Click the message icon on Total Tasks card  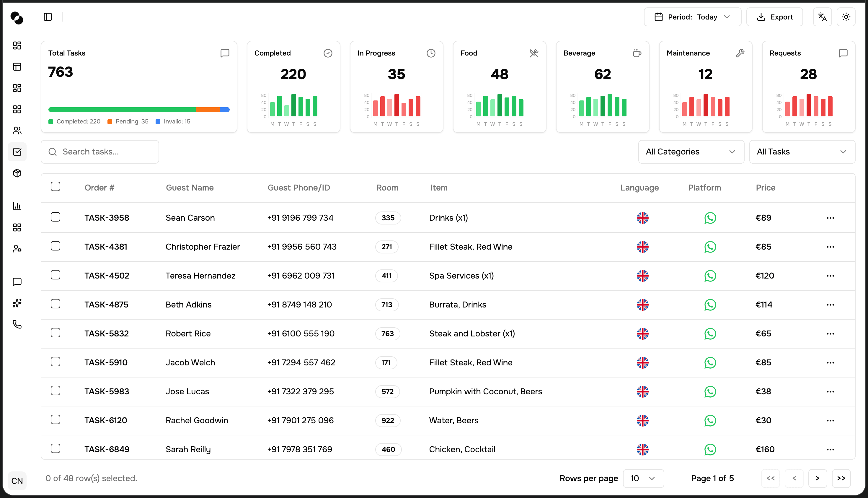click(x=225, y=53)
